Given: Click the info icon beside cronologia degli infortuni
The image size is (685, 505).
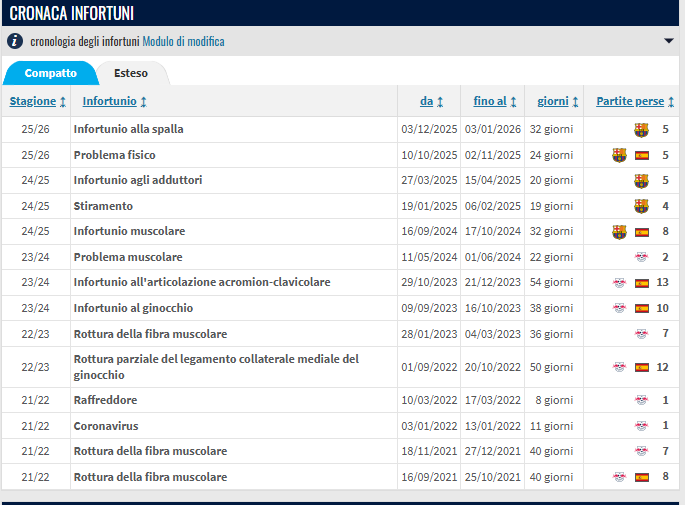Looking at the screenshot, I should (x=15, y=41).
